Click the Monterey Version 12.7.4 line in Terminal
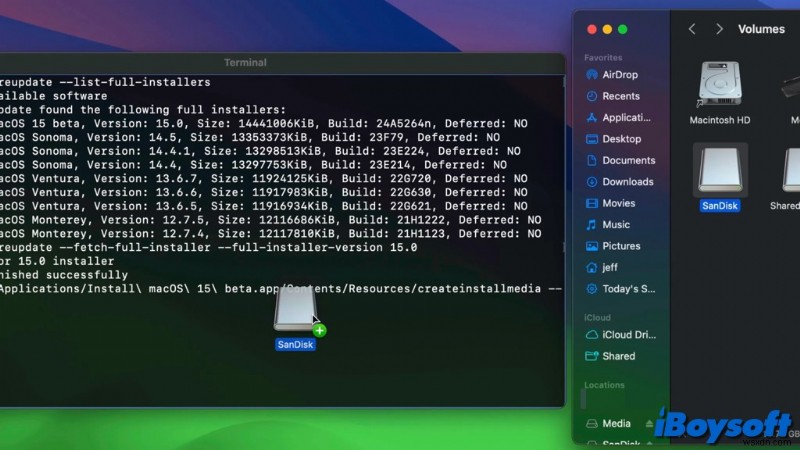800x450 pixels. 270,234
